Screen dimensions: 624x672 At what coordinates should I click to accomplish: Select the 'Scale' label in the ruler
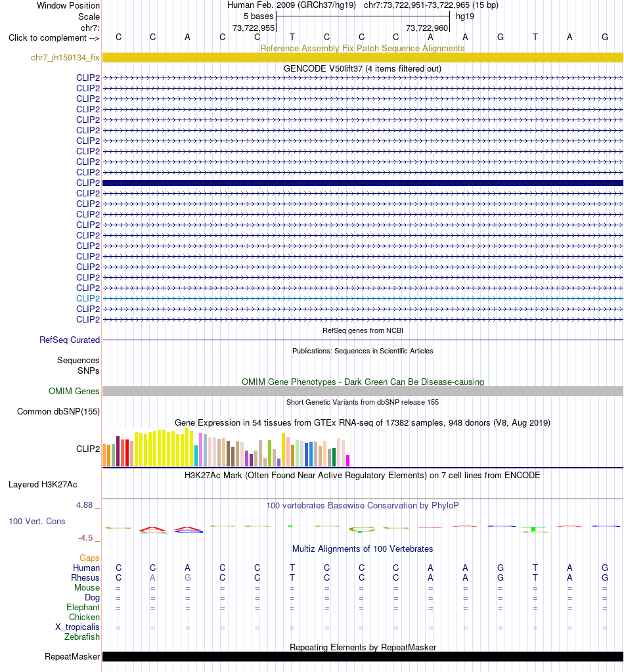click(89, 16)
